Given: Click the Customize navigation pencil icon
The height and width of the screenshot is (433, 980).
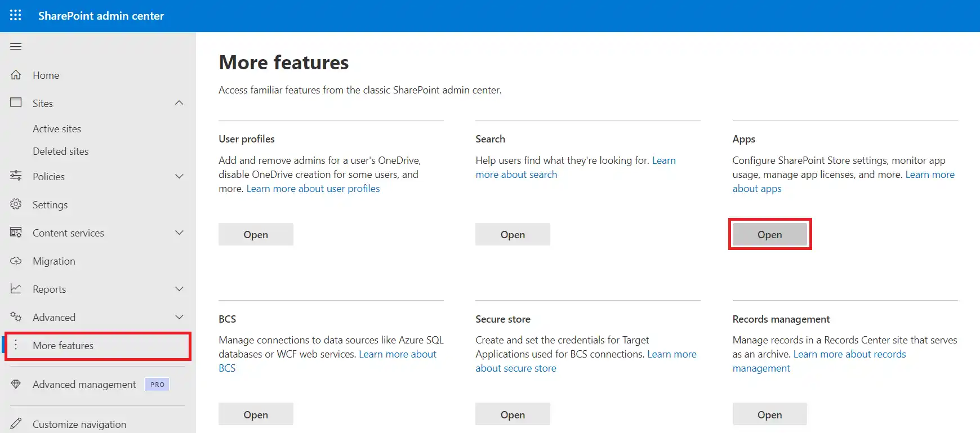Looking at the screenshot, I should pos(16,423).
